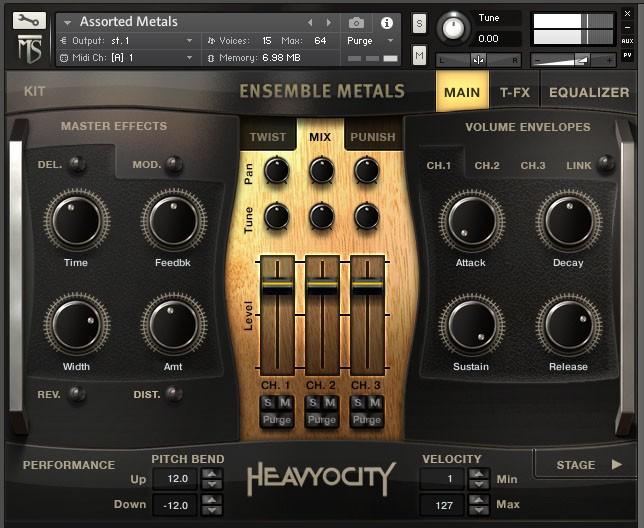This screenshot has width=644, height=528.
Task: Click the CH. 1 Tune knob
Action: [x=276, y=216]
